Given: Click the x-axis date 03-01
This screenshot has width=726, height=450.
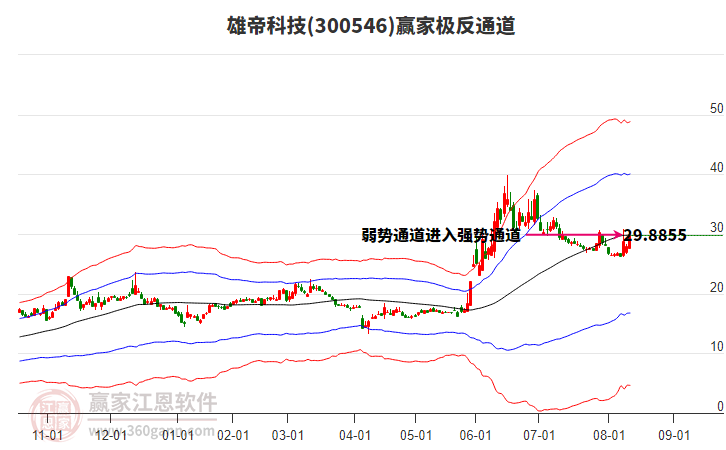Looking at the screenshot, I should (x=288, y=436).
